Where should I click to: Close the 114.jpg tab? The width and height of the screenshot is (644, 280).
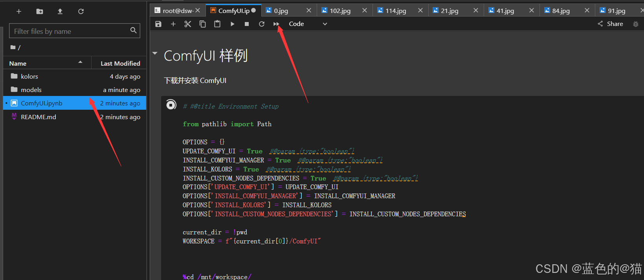tap(420, 10)
